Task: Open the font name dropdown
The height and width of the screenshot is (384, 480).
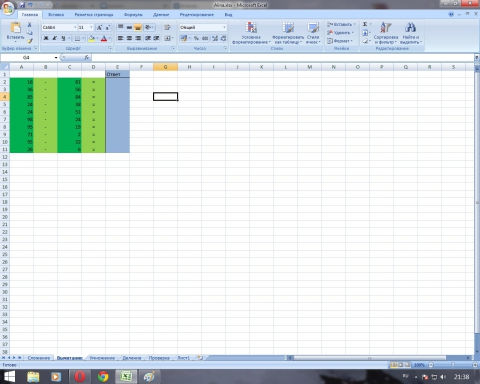Action: pos(75,27)
